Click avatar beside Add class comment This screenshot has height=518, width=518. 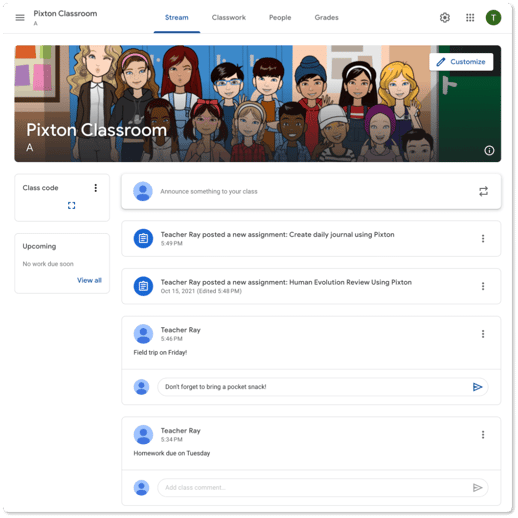(141, 488)
